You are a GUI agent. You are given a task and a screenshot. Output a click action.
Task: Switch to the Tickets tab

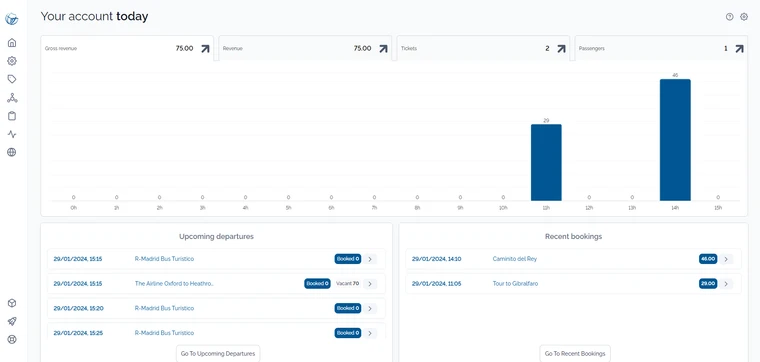(x=483, y=48)
